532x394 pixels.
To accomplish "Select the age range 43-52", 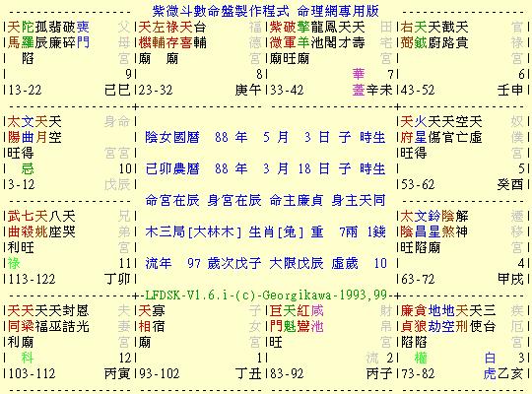I will point(418,91).
